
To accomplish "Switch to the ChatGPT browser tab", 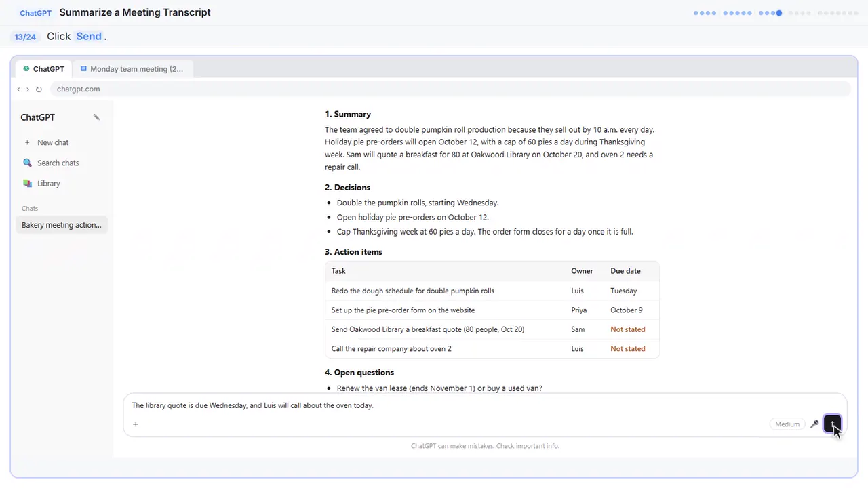I will tap(44, 69).
